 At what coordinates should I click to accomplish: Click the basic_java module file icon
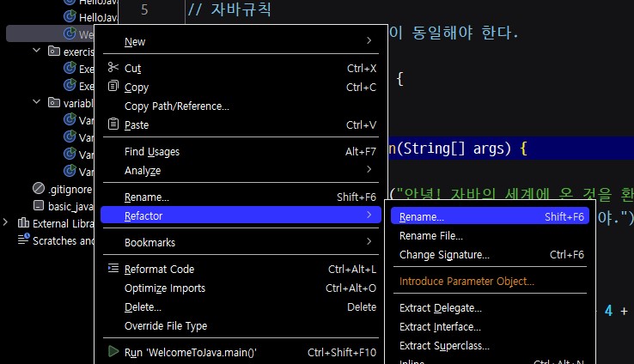coord(39,205)
